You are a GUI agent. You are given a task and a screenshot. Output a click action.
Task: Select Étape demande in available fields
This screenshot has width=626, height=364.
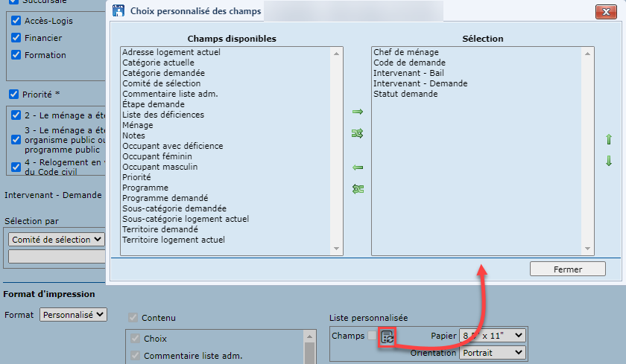point(153,104)
